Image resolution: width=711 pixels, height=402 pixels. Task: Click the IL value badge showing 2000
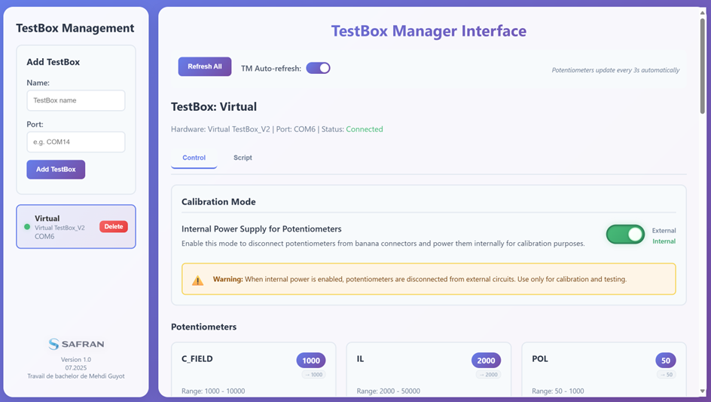[486, 361]
